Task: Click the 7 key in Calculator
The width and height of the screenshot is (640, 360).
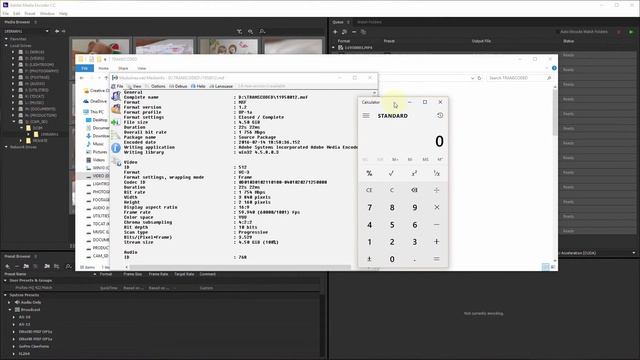Action: [369, 207]
